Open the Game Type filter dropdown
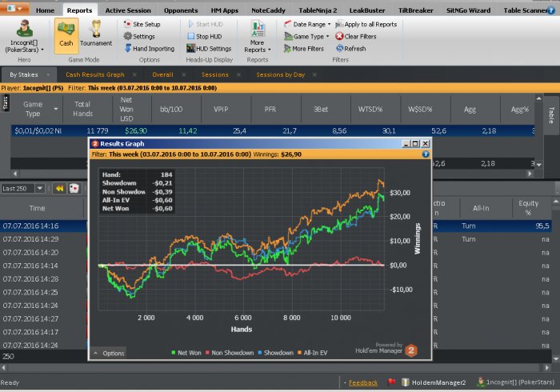 (x=306, y=37)
